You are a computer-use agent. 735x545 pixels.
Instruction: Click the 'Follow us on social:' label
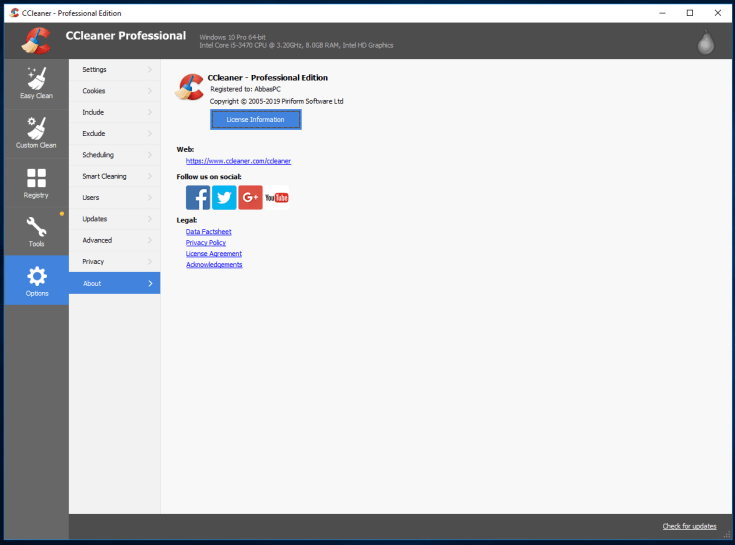pyautogui.click(x=209, y=177)
